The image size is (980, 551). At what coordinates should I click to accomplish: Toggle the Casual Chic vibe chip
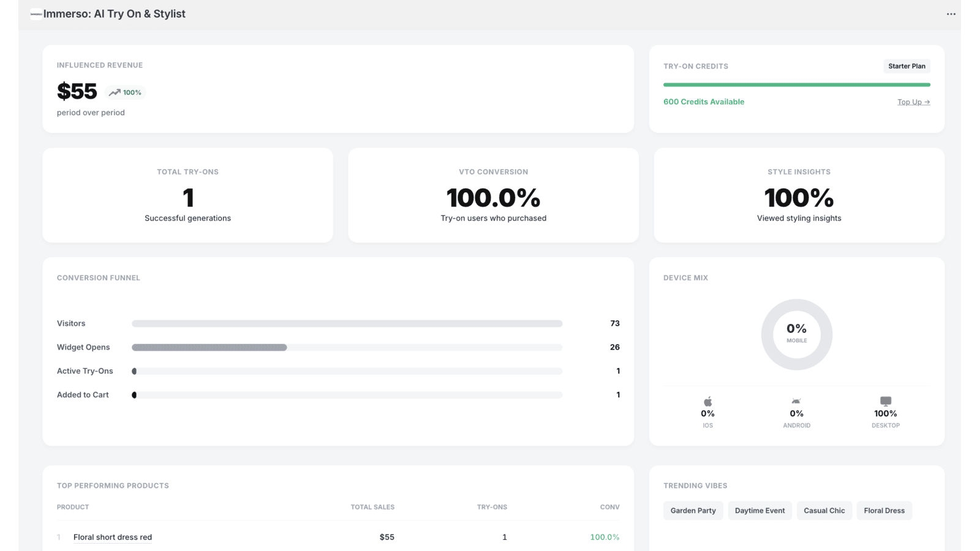[x=824, y=510]
